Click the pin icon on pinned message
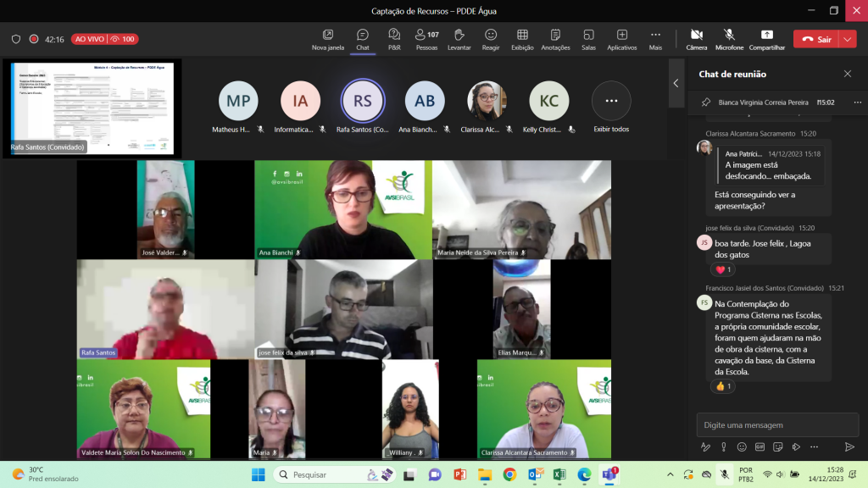The width and height of the screenshot is (868, 488). [706, 103]
